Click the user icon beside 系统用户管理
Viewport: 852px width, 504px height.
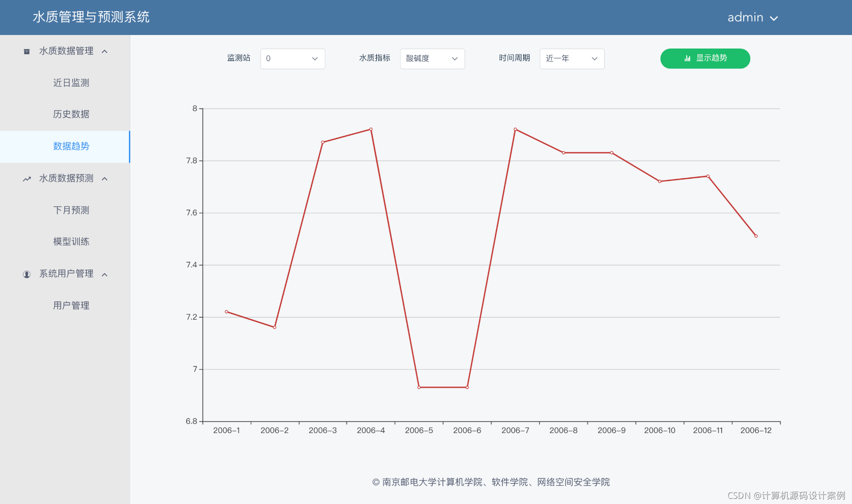[x=27, y=274]
